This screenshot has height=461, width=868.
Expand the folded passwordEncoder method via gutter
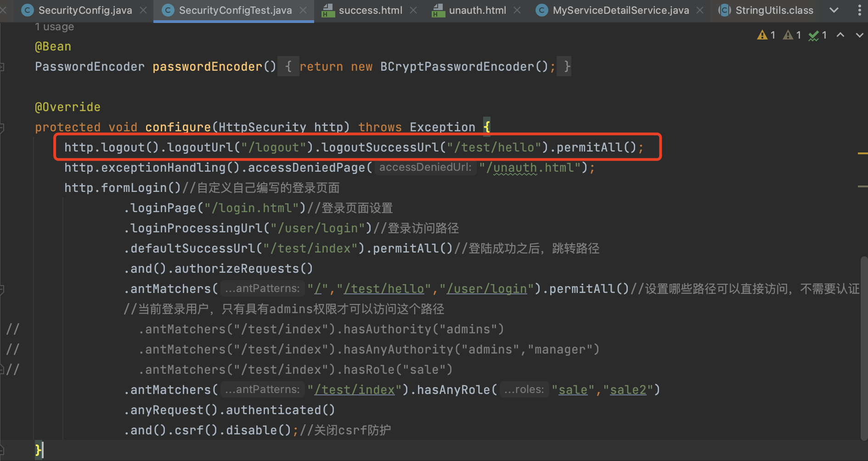tap(2, 67)
